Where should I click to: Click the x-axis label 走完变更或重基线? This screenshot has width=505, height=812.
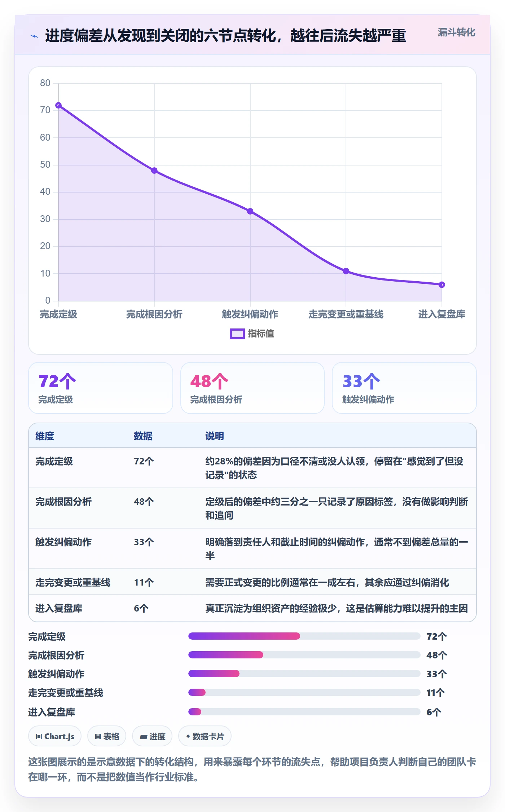click(346, 314)
